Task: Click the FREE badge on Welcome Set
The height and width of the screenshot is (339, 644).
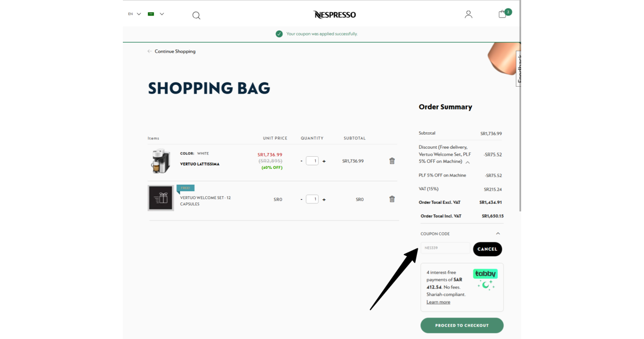Action: pos(185,188)
